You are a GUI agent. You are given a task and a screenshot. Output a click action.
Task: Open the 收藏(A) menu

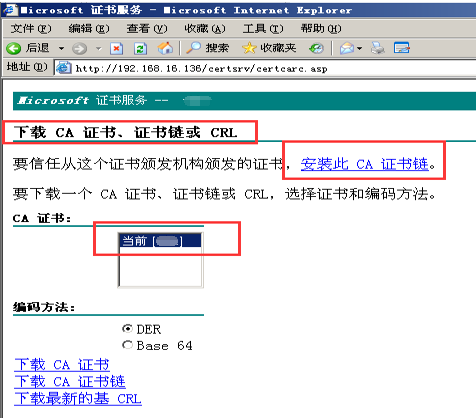[x=205, y=29]
